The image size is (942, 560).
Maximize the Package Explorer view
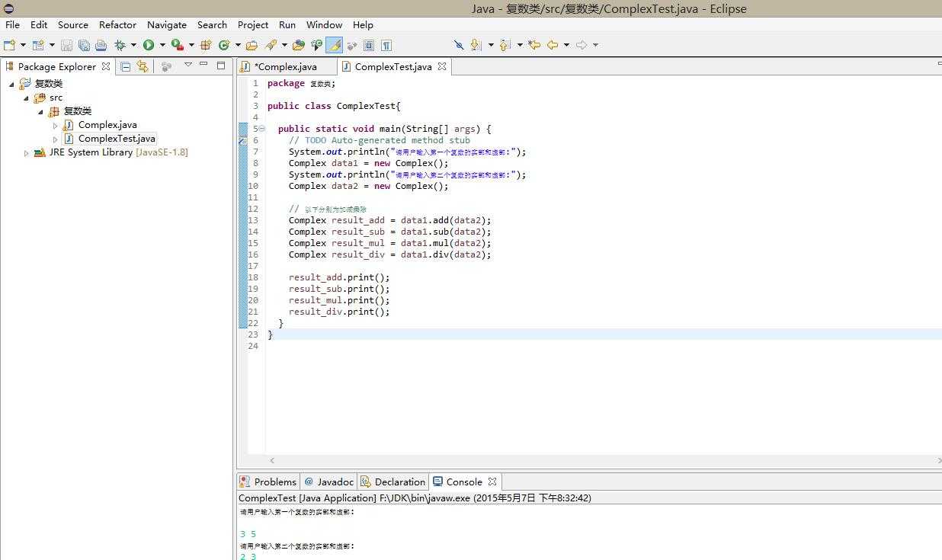pyautogui.click(x=221, y=66)
